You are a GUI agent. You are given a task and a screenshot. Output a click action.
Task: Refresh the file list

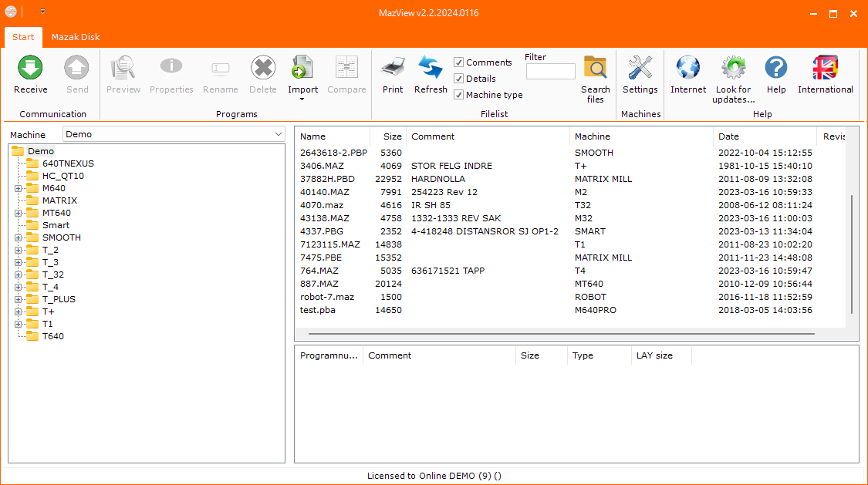(430, 68)
